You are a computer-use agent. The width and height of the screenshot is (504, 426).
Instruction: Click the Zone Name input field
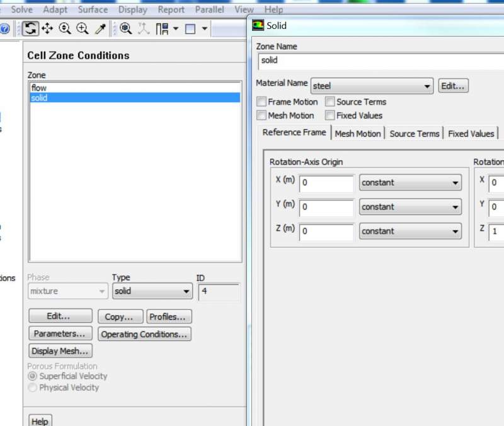381,61
